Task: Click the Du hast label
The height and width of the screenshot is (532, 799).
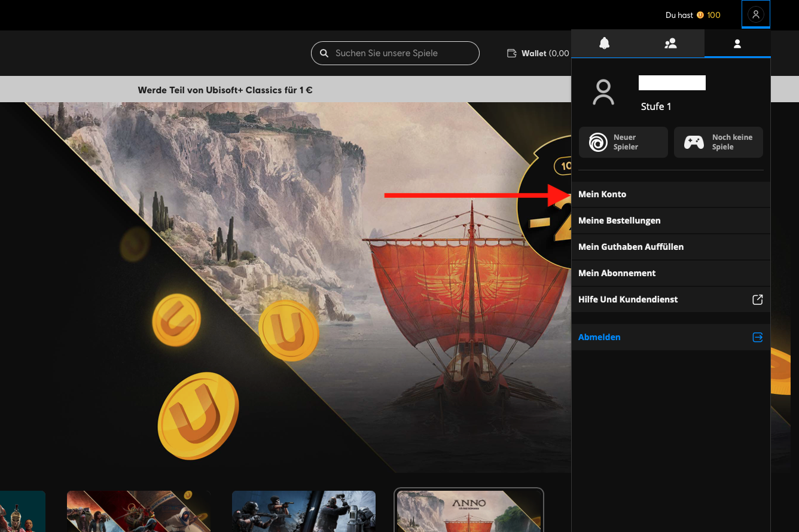Action: (679, 15)
